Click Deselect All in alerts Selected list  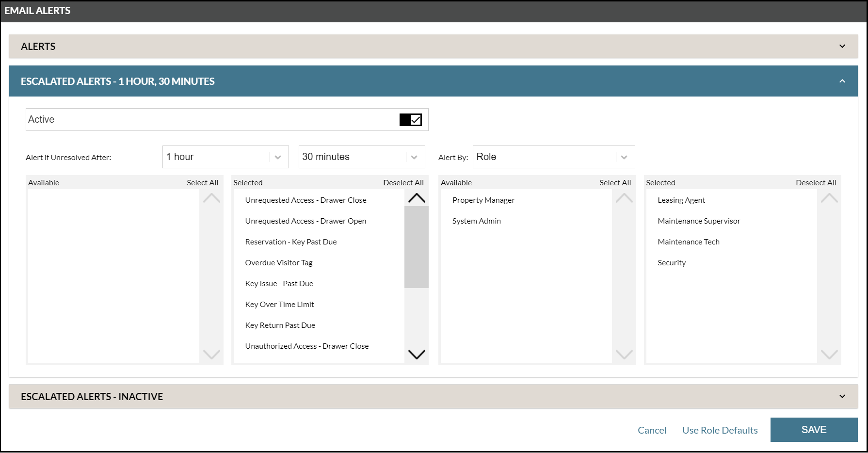(403, 182)
